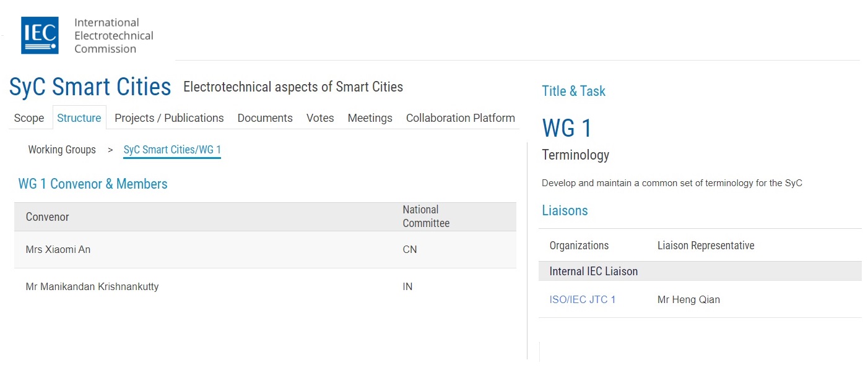
Task: Click the Convenor column header
Action: tap(48, 217)
